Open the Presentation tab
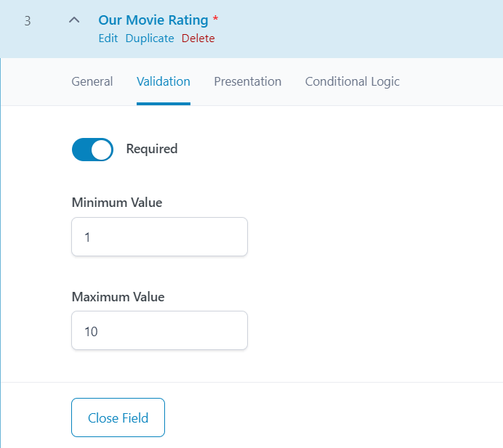The height and width of the screenshot is (448, 503). coord(247,81)
